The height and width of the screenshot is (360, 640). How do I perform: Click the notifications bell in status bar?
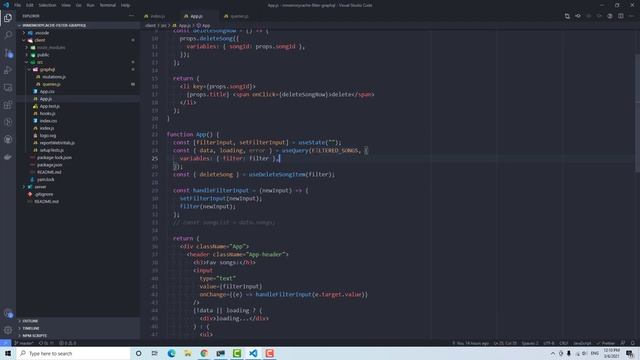pos(633,343)
